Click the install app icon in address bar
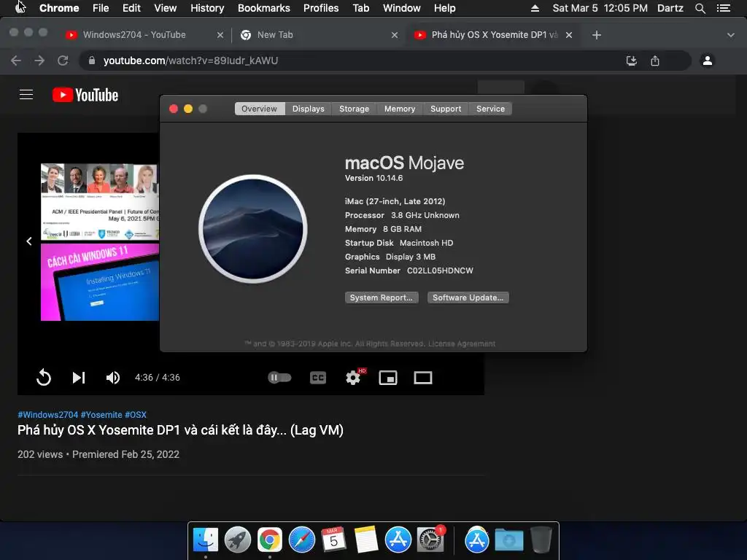 pyautogui.click(x=631, y=61)
